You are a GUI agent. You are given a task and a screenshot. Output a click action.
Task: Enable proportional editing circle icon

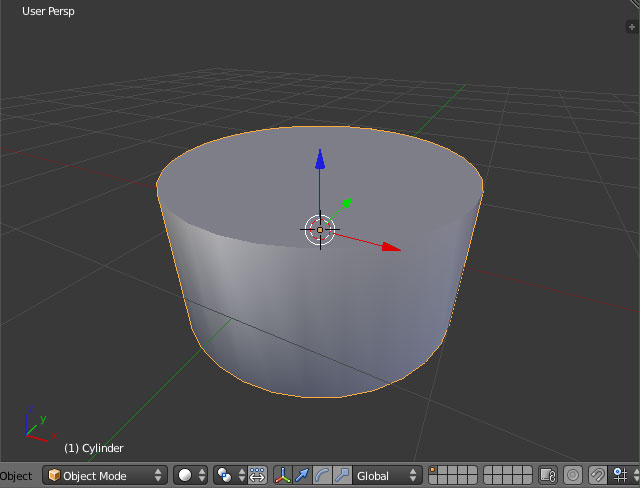573,476
